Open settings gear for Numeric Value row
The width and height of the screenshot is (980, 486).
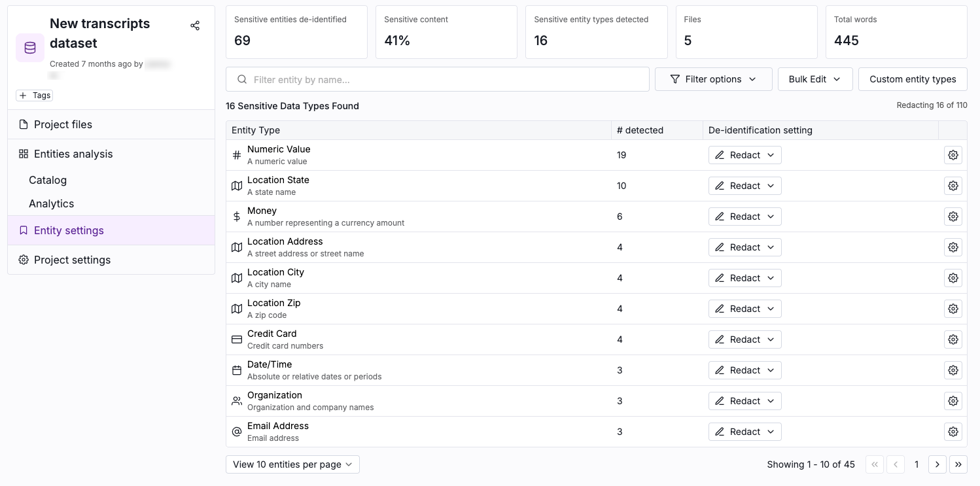click(953, 155)
